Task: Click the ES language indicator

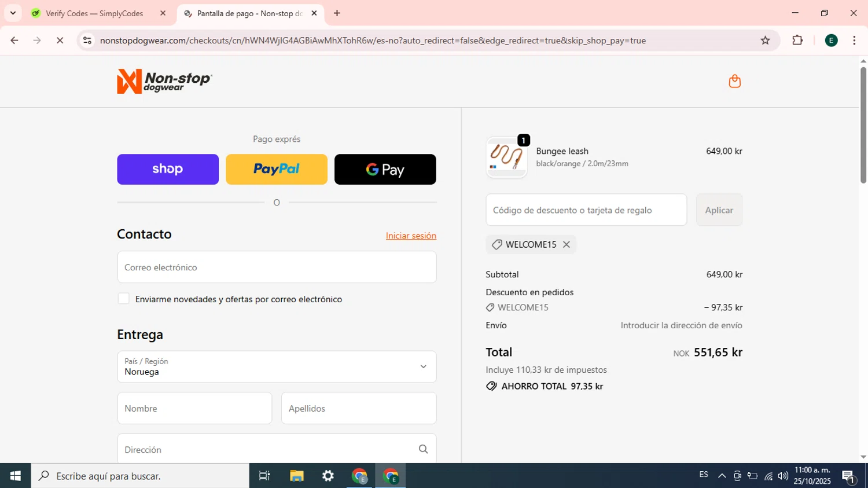Action: [704, 475]
